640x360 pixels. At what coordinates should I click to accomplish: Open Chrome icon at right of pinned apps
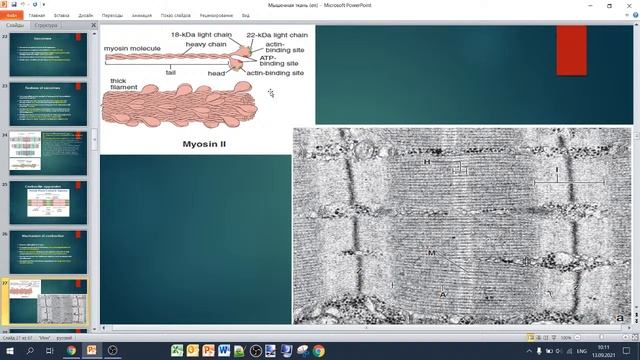point(319,351)
